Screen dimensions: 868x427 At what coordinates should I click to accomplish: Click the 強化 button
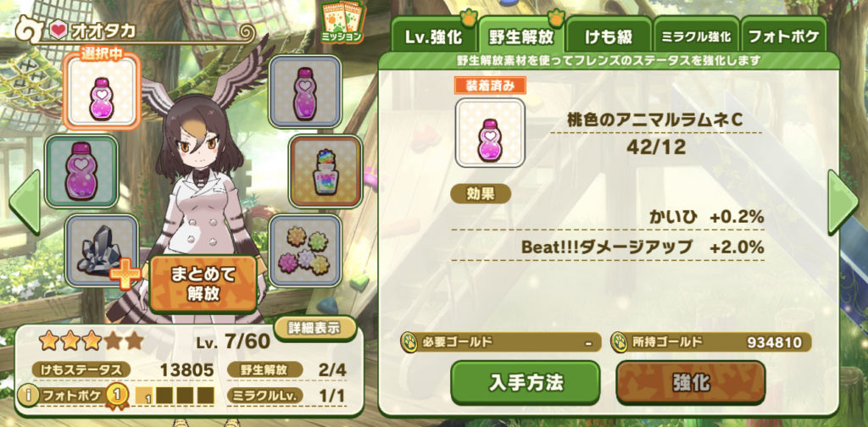click(691, 383)
